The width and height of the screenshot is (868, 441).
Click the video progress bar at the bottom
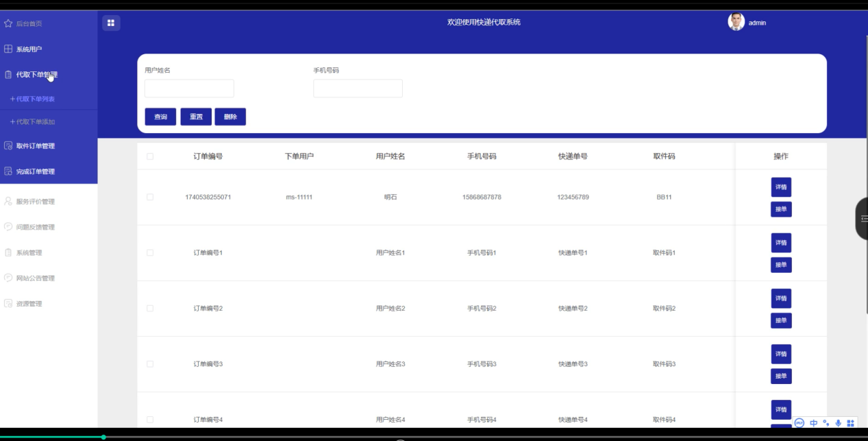click(434, 437)
